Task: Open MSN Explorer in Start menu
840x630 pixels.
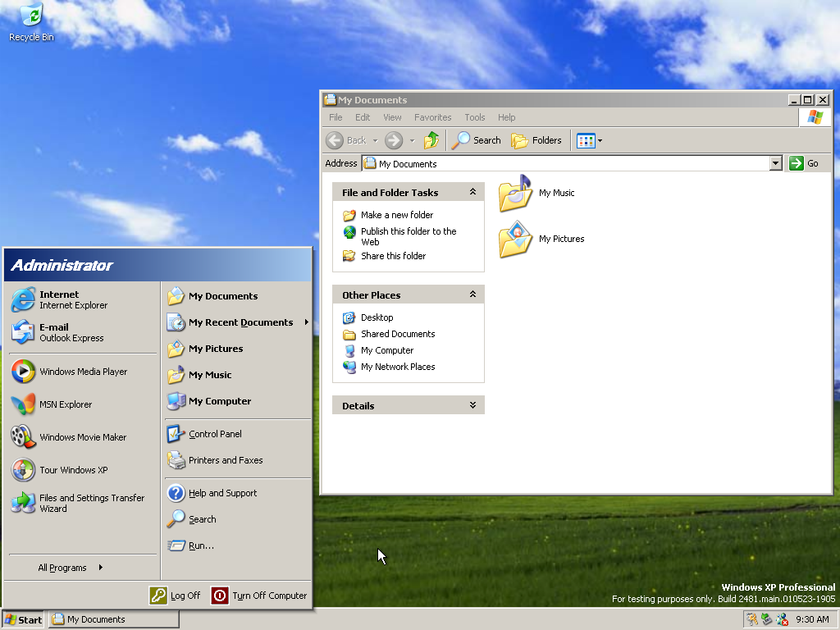Action: click(x=66, y=404)
